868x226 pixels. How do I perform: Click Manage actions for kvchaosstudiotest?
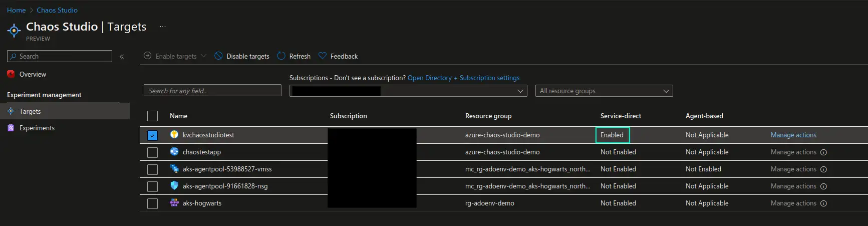coord(793,135)
